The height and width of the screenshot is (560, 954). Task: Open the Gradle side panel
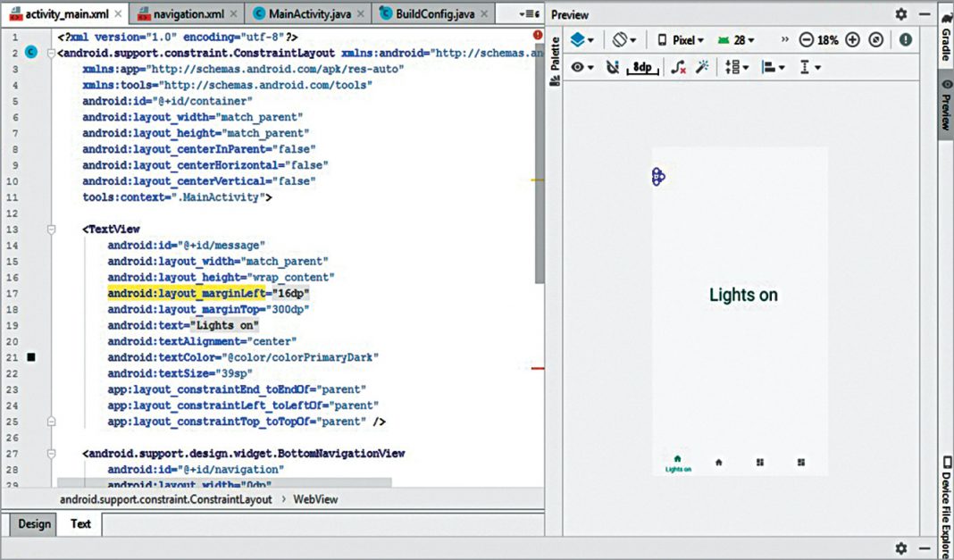tap(945, 38)
